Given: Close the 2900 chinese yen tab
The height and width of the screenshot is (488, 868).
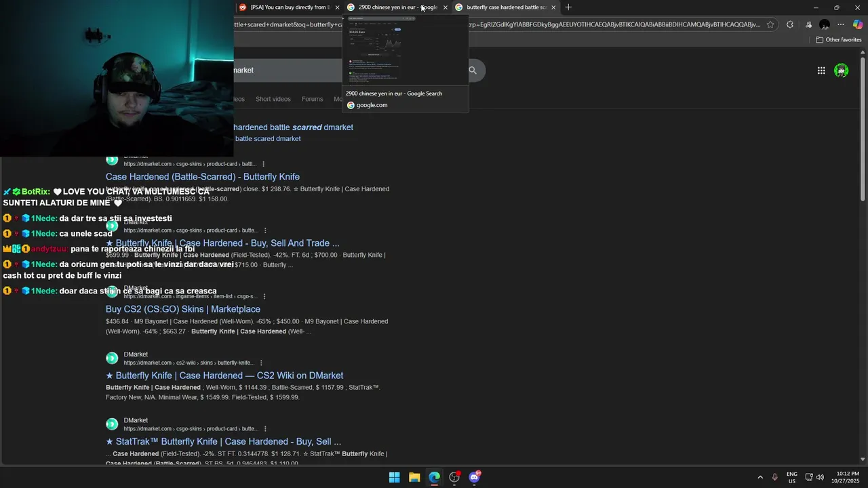Looking at the screenshot, I should (446, 7).
